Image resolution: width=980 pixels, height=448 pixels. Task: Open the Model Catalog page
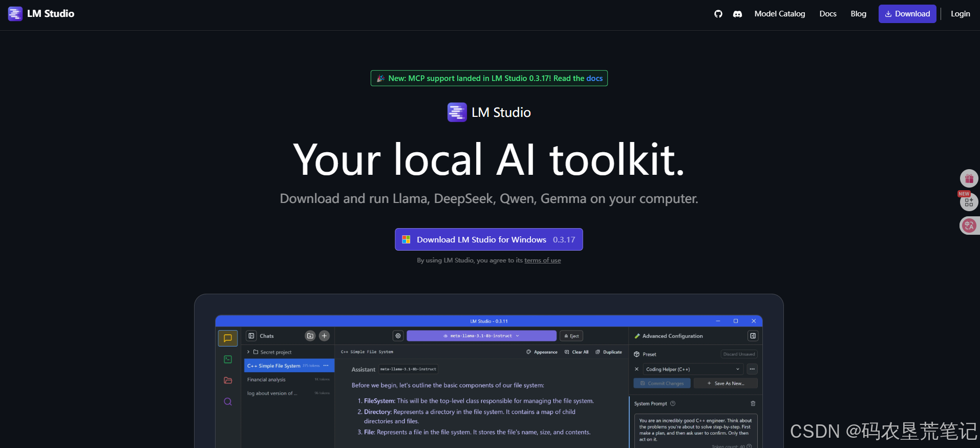779,14
